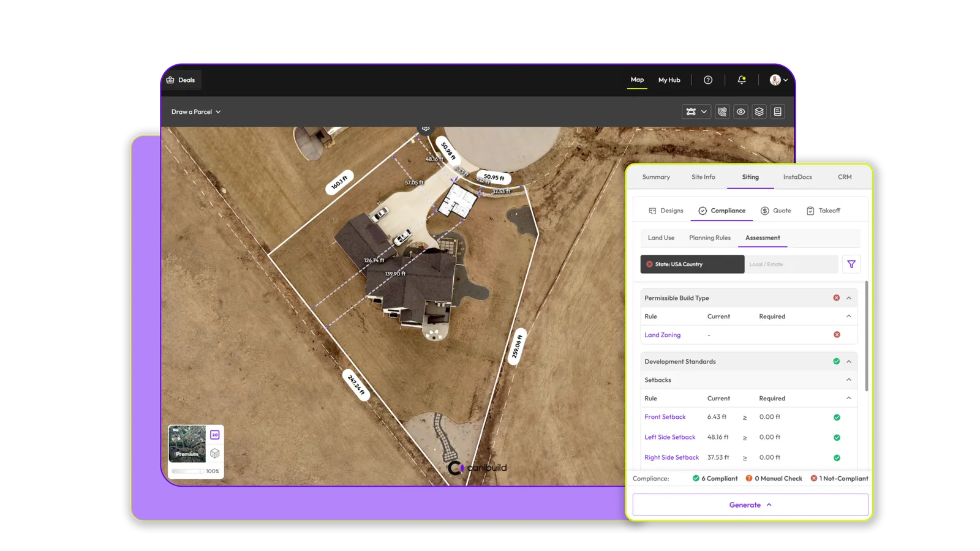The height and width of the screenshot is (551, 980).
Task: Open the map layers stack icon
Action: 759,112
